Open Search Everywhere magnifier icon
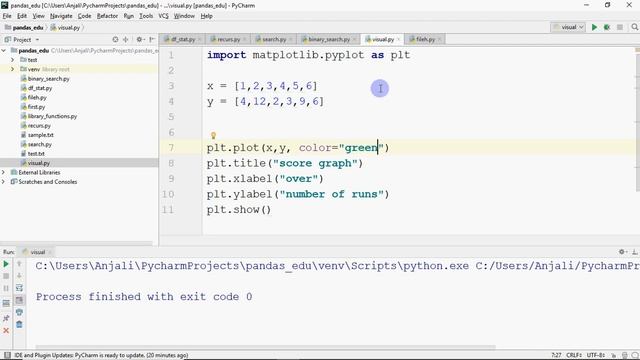 [634, 27]
